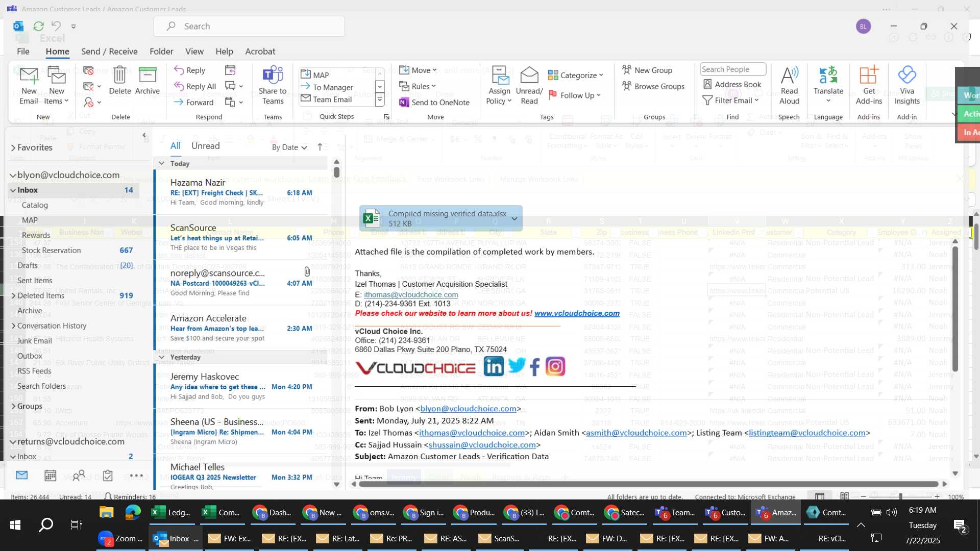Image resolution: width=980 pixels, height=551 pixels.
Task: Show only Unread messages
Action: point(205,146)
